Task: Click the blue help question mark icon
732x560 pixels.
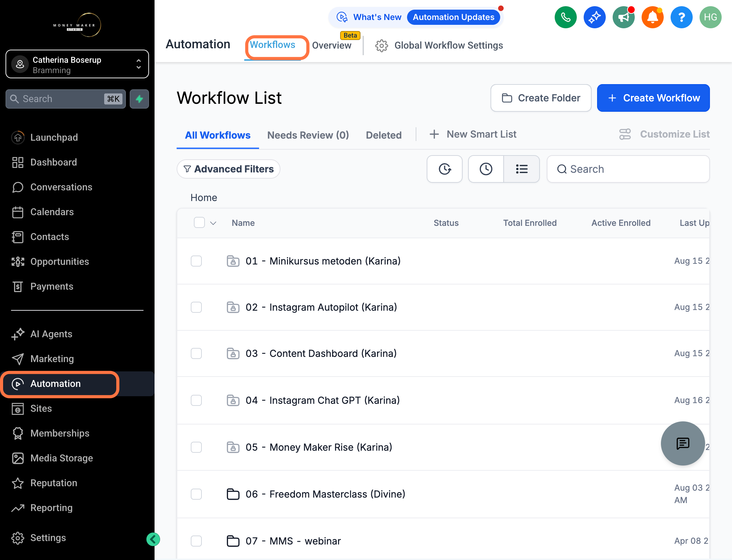Action: click(681, 17)
